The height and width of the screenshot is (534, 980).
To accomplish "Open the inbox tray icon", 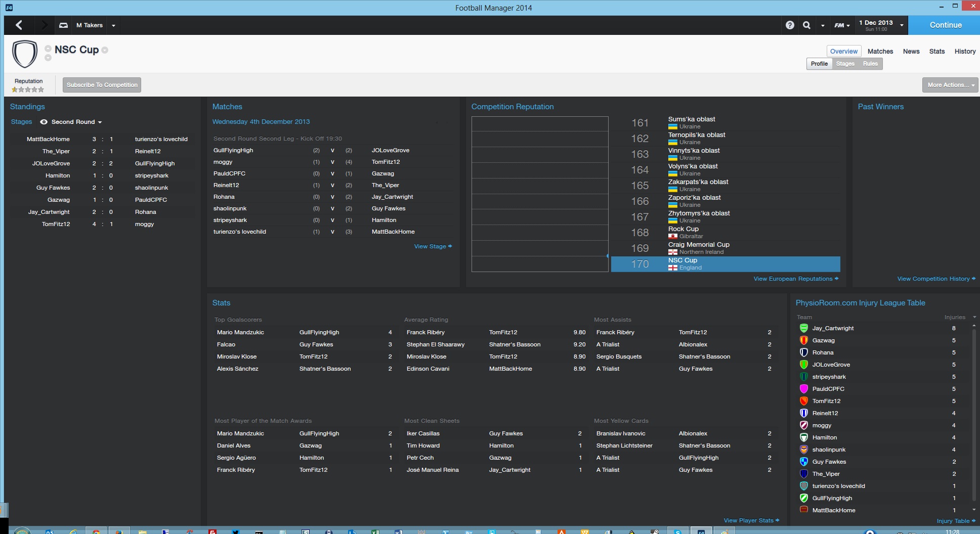I will pos(63,25).
